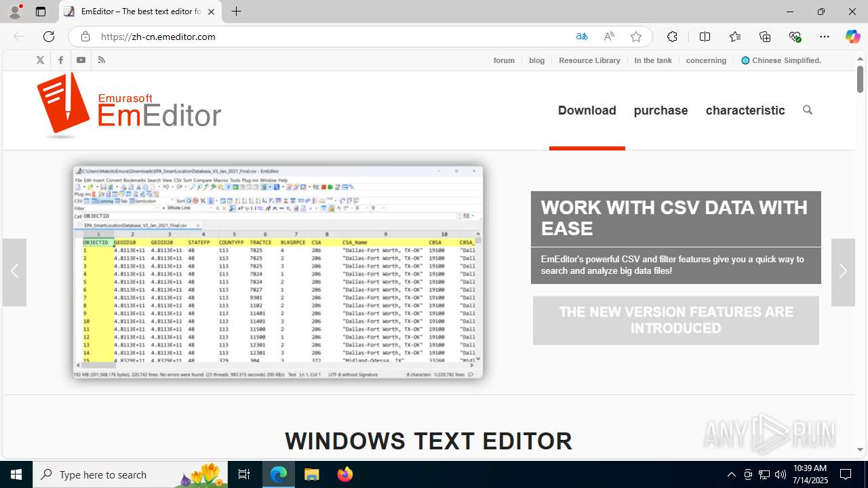Enable Read aloud in address bar
The height and width of the screenshot is (488, 868).
pos(609,37)
